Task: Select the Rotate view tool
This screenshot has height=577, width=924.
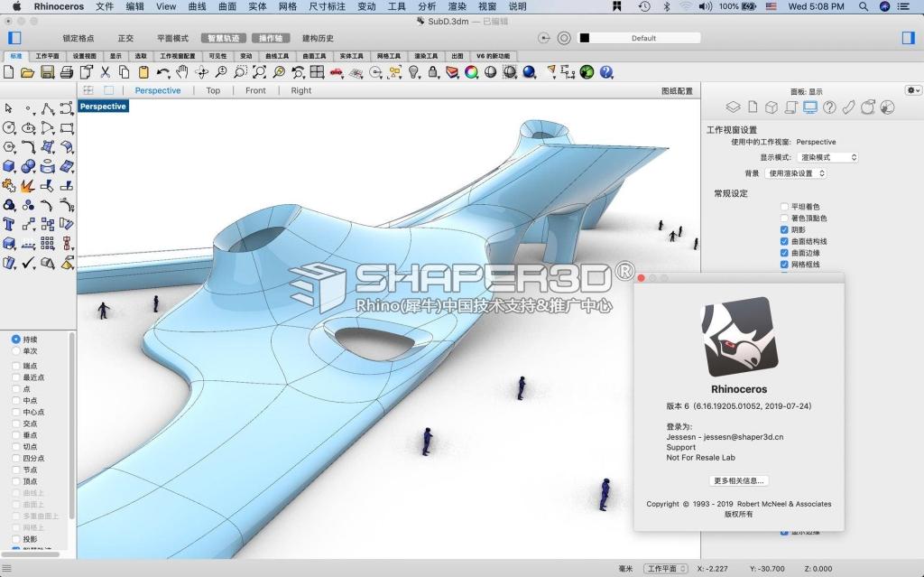Action: tap(201, 72)
